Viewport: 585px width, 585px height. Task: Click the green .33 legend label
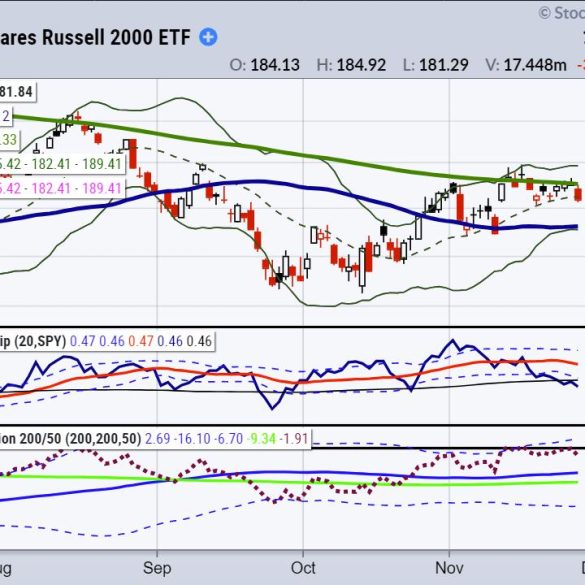9,140
